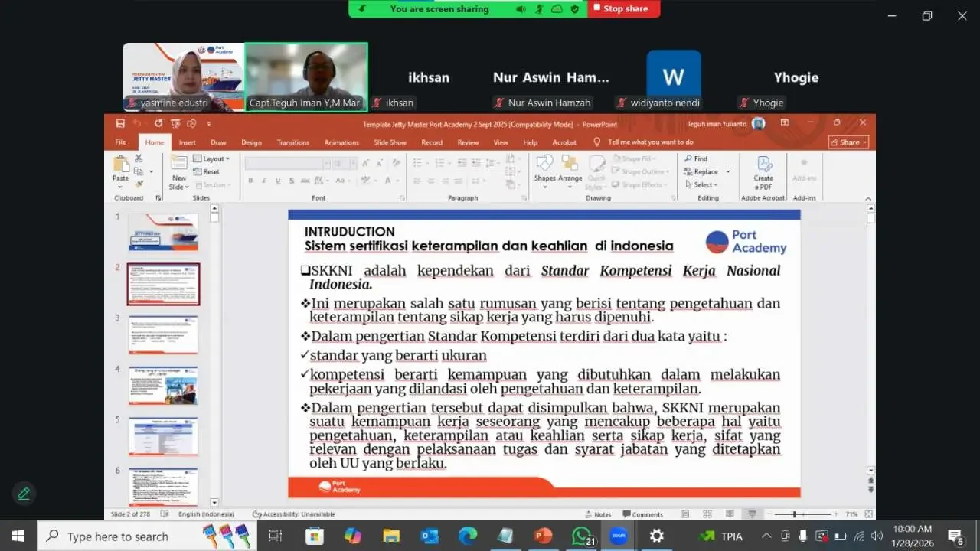This screenshot has height=551, width=980.
Task: Switch to the Transitions tab
Action: pos(293,142)
